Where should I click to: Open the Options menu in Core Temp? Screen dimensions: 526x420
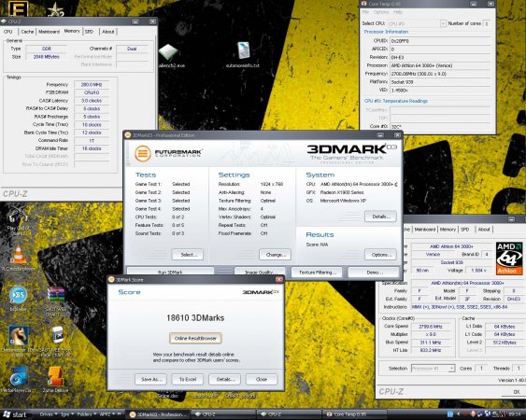[x=381, y=12]
